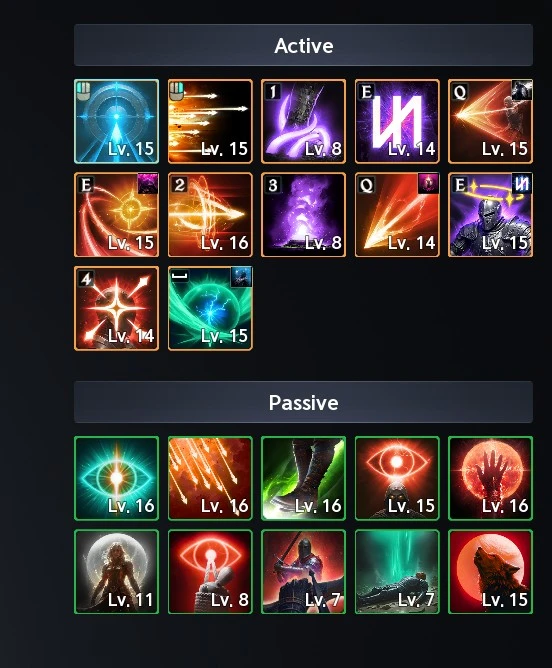Select the green boot passive skill
Viewport: 552px width, 668px height.
pos(303,478)
